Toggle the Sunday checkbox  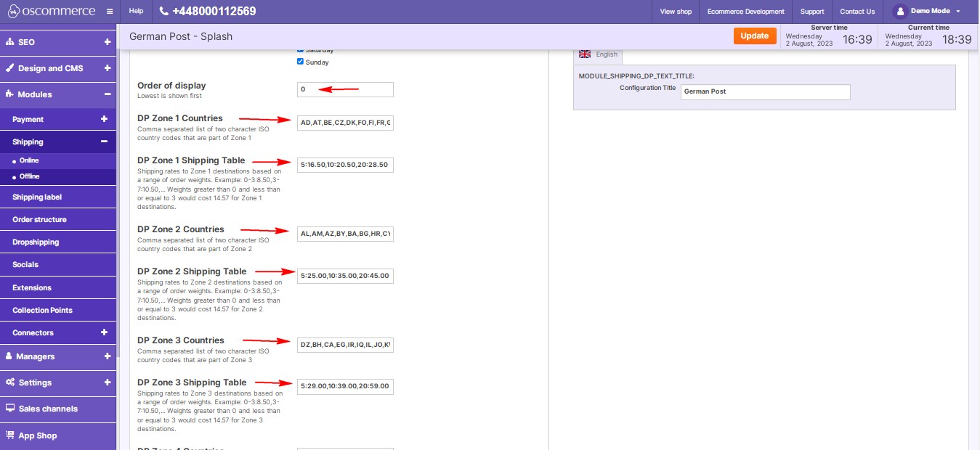click(301, 62)
